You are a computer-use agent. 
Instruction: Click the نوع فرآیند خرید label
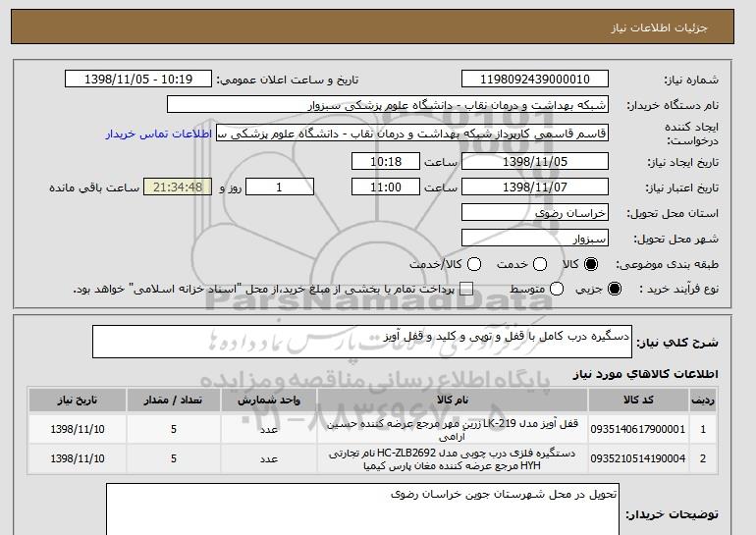click(x=679, y=290)
